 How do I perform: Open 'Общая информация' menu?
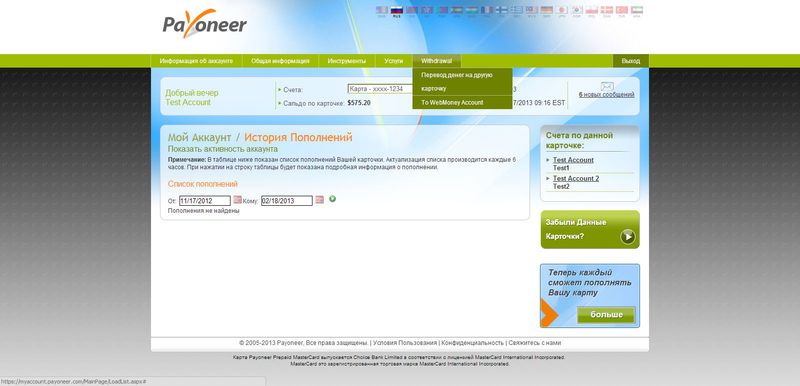(x=280, y=61)
